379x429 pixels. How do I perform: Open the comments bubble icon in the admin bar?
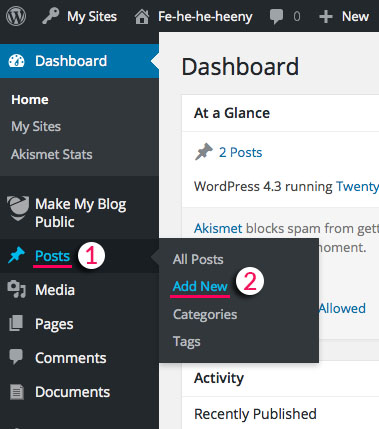[276, 17]
